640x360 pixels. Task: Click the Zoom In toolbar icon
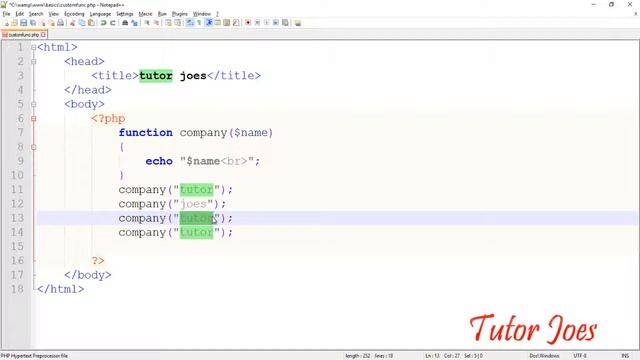coord(147,23)
